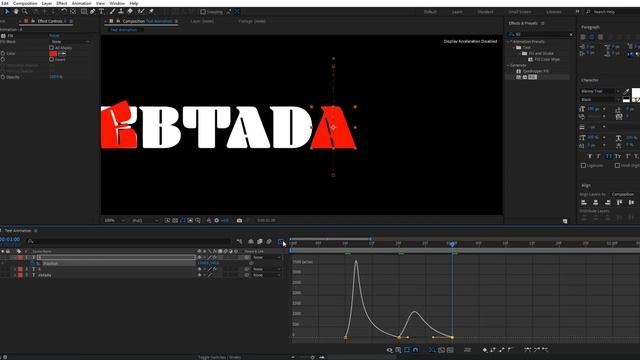Open the Parent dropdown for the ebtada layer
Image resolution: width=640 pixels, height=360 pixels.
267,276
